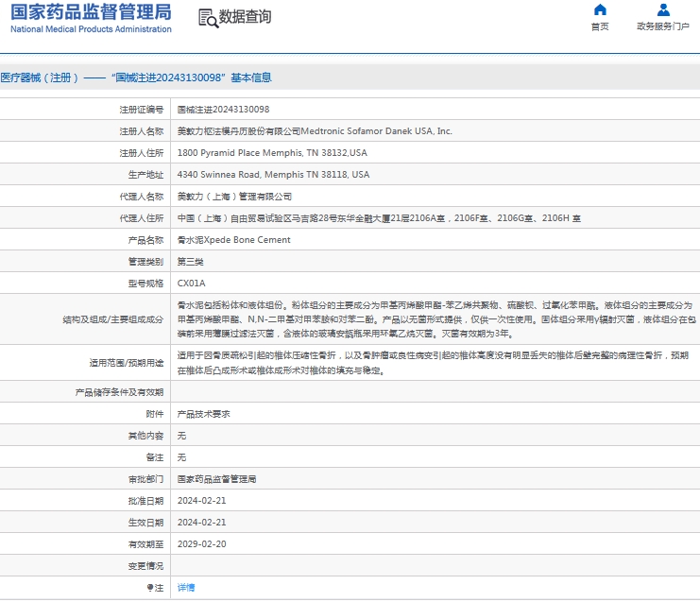Select registration number 国械注进20243130098 value
This screenshot has height=602, width=700.
coord(223,110)
